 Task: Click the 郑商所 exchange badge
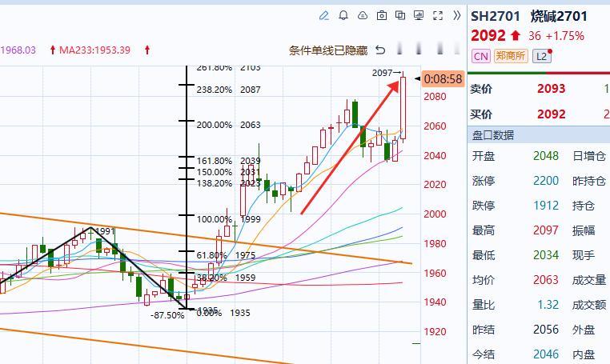coord(511,56)
